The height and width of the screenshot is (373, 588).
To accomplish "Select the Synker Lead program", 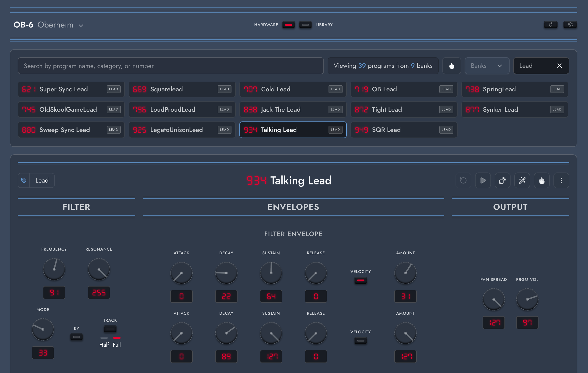I will pyautogui.click(x=515, y=109).
